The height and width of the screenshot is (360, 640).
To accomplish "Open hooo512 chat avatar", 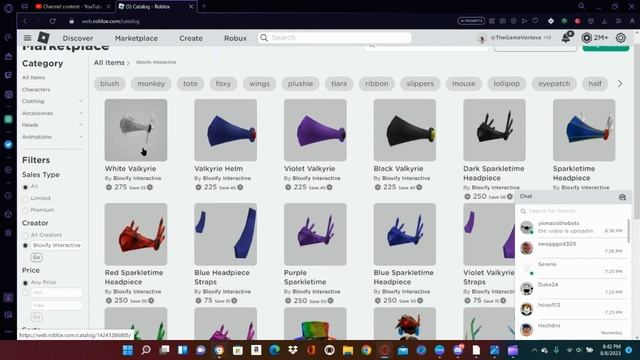I will (x=527, y=309).
